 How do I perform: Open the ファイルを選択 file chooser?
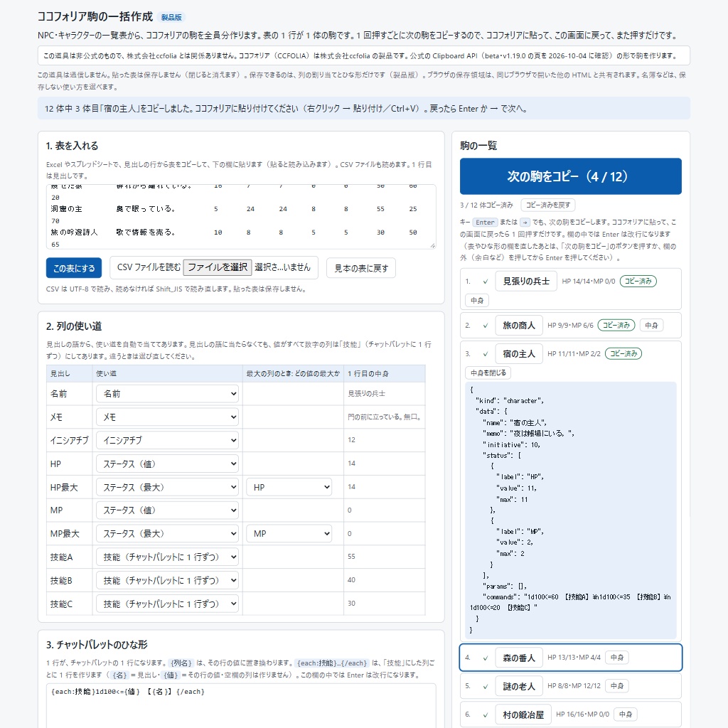click(218, 267)
